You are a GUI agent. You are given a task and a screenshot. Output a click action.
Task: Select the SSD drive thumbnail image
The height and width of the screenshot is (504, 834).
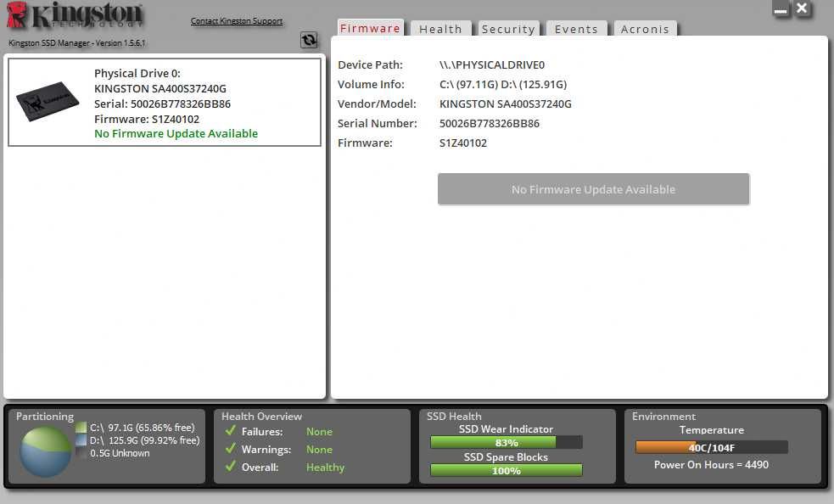tap(48, 101)
